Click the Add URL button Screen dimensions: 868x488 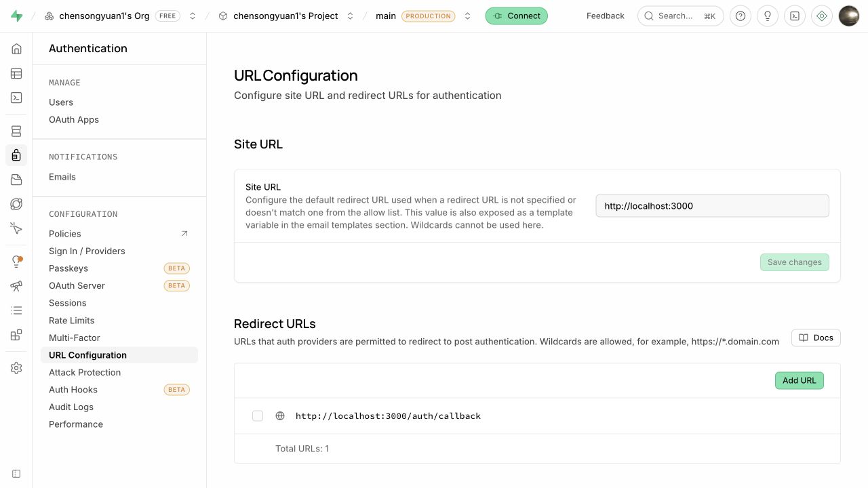point(800,381)
